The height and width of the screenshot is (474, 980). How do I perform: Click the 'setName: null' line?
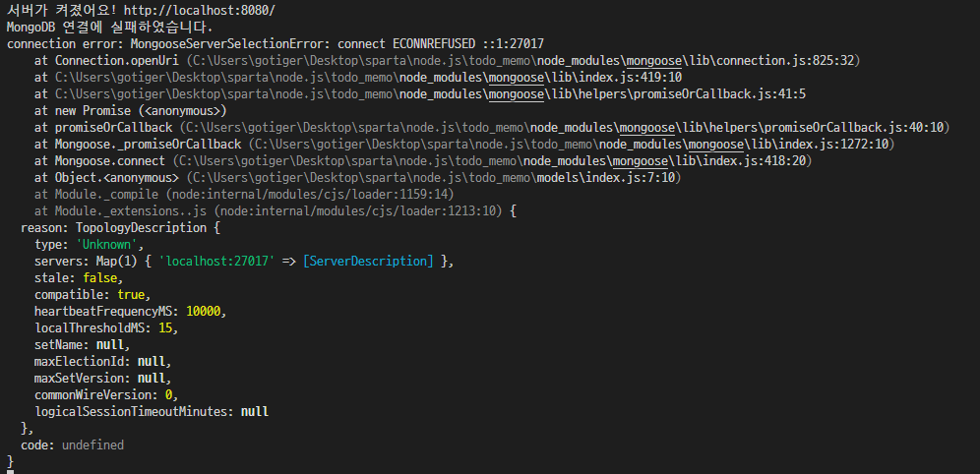(83, 345)
